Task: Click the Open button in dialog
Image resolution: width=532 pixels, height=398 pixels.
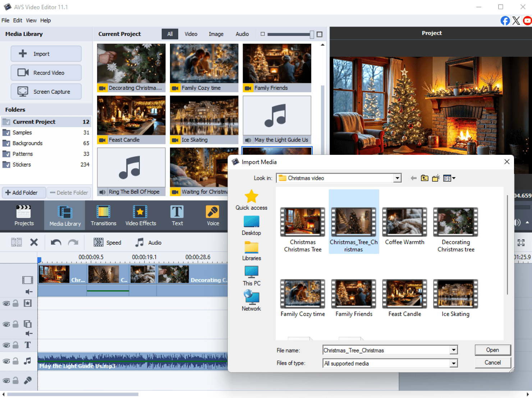Action: [x=492, y=350]
